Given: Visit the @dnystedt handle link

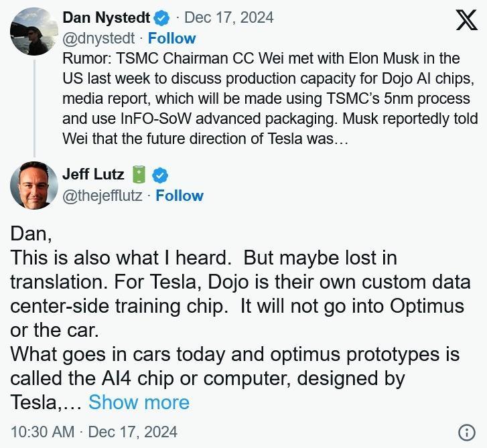Looking at the screenshot, I should (x=98, y=38).
